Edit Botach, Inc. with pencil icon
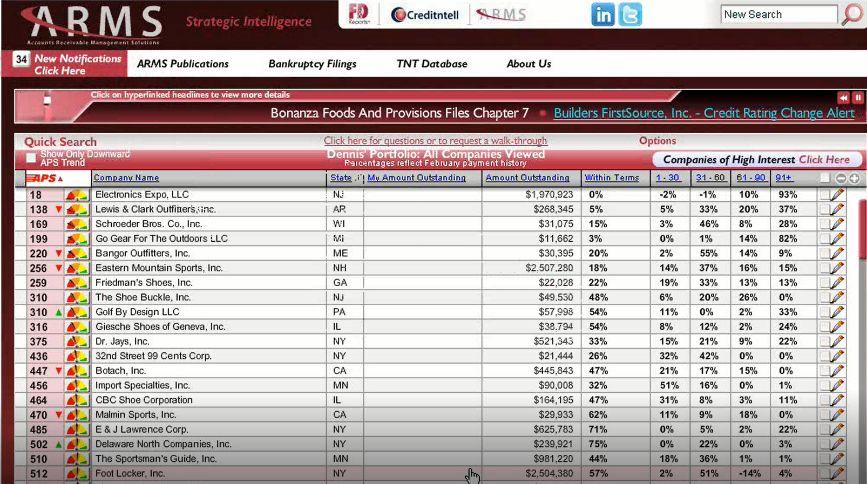Viewport: 867px width, 484px height. [x=838, y=371]
